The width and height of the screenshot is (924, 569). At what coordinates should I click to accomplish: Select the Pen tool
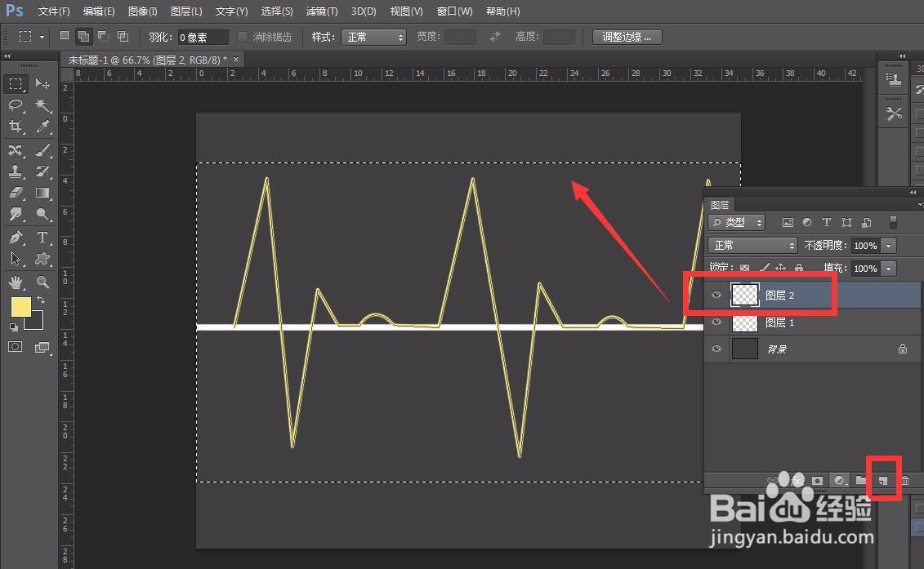click(x=16, y=238)
